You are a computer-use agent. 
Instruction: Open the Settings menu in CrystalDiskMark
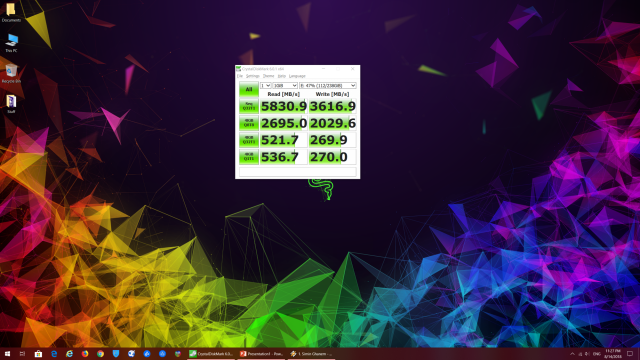pyautogui.click(x=253, y=76)
